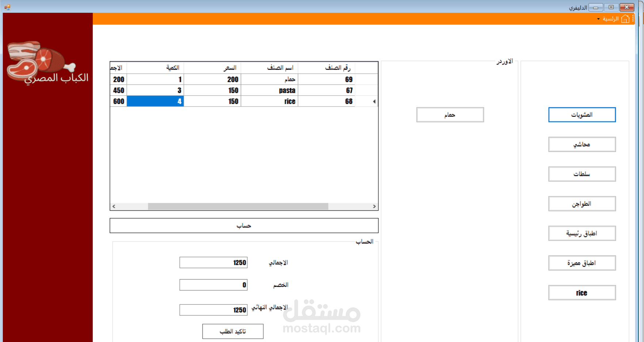644x342 pixels.
Task: Click the grid's left scroll arrow
Action: point(114,206)
